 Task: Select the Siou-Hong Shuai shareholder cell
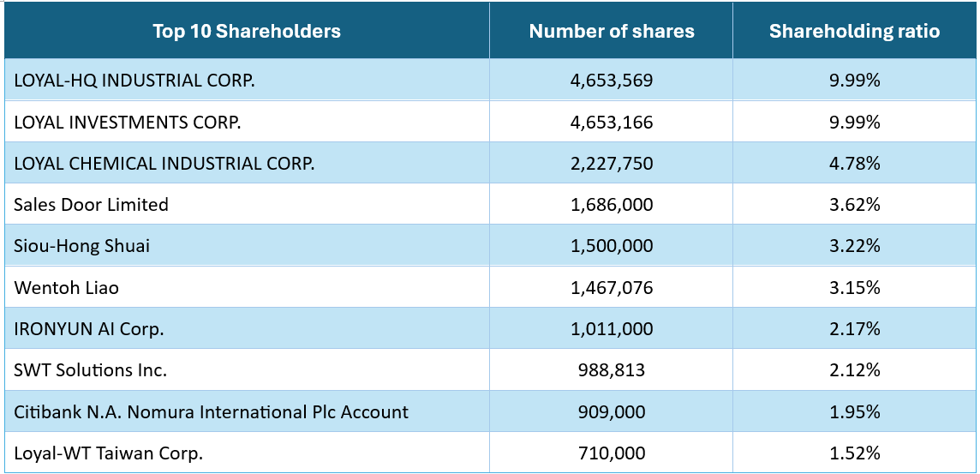click(82, 246)
